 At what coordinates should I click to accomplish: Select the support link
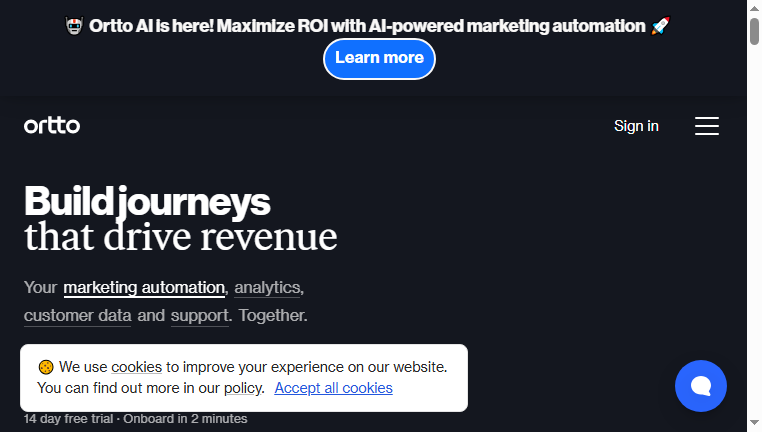(x=200, y=316)
